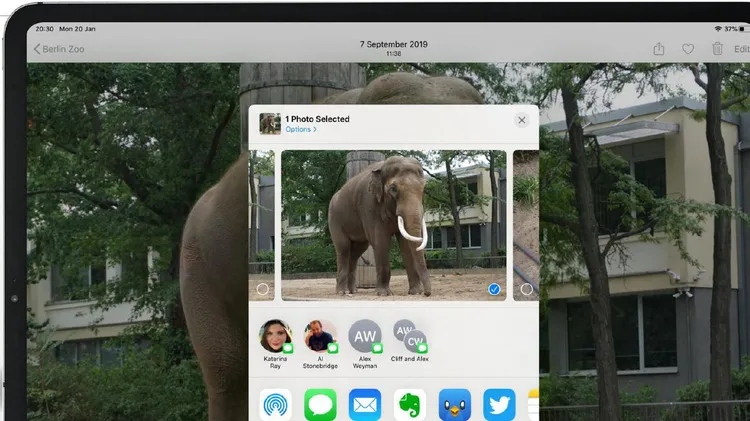The height and width of the screenshot is (421, 750).
Task: Tap the Wi-Fi icon in status bar
Action: coord(718,29)
